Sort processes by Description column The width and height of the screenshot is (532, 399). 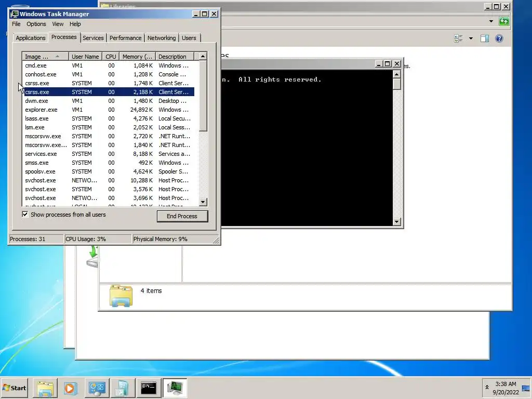(x=175, y=56)
